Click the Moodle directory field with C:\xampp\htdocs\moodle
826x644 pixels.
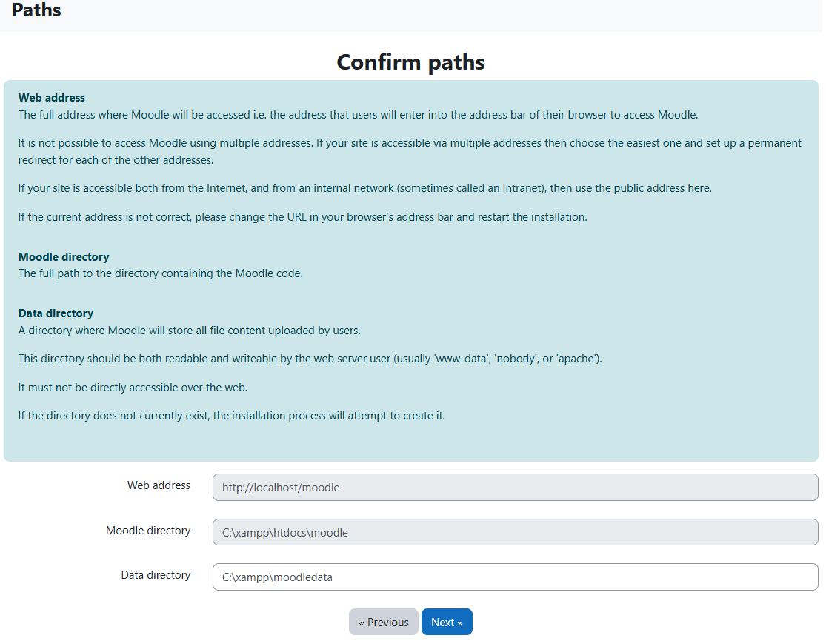[x=515, y=532]
